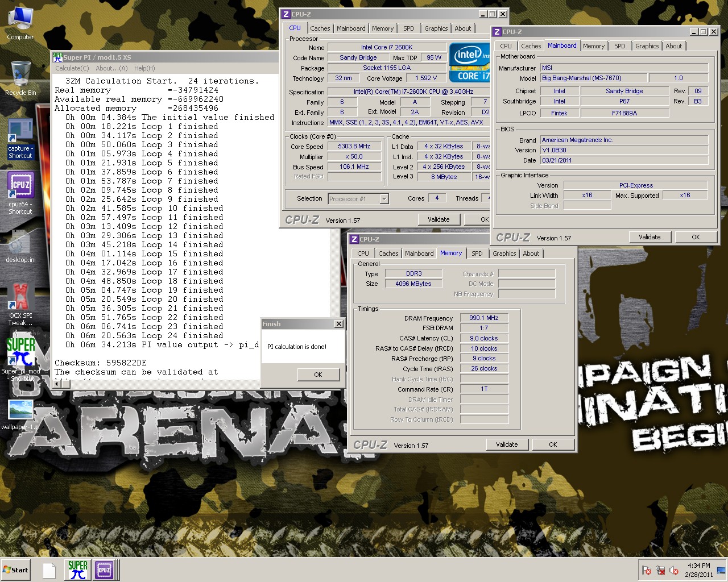The image size is (728, 582).
Task: Click OK in the Mainboard window
Action: tap(696, 237)
